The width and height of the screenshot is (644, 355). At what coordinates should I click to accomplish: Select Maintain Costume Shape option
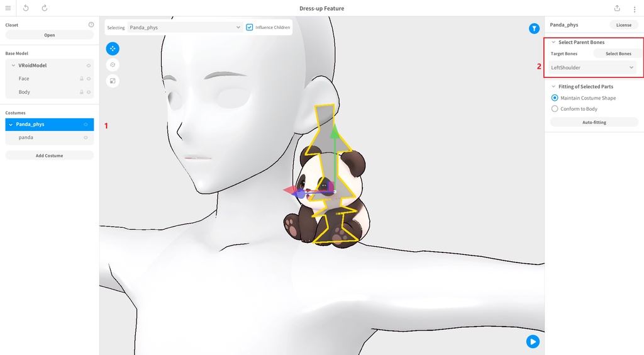click(x=555, y=98)
